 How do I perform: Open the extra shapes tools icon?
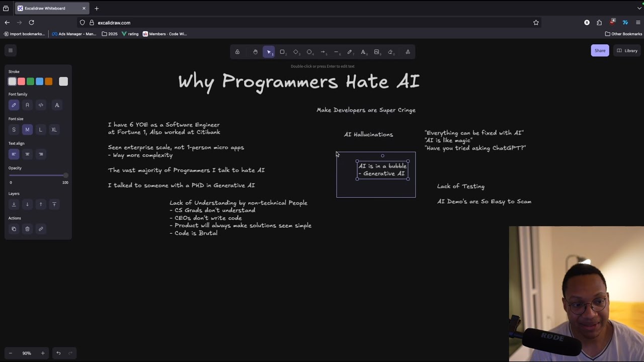pyautogui.click(x=408, y=52)
